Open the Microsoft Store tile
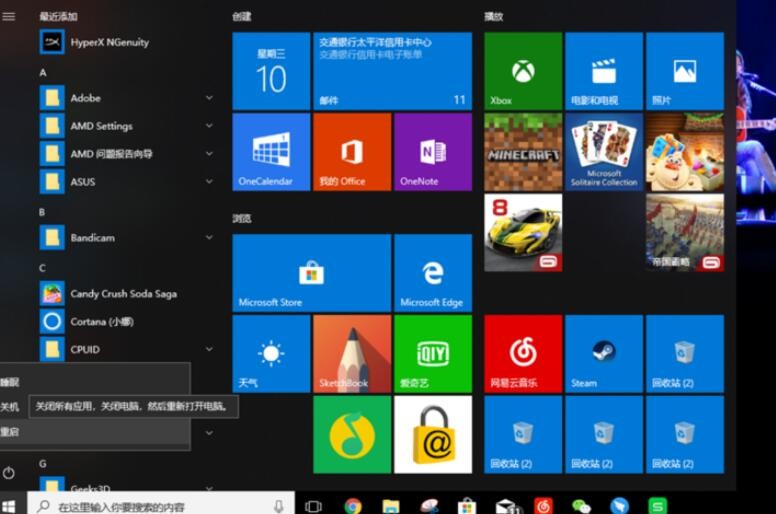This screenshot has height=514, width=776. [x=311, y=274]
